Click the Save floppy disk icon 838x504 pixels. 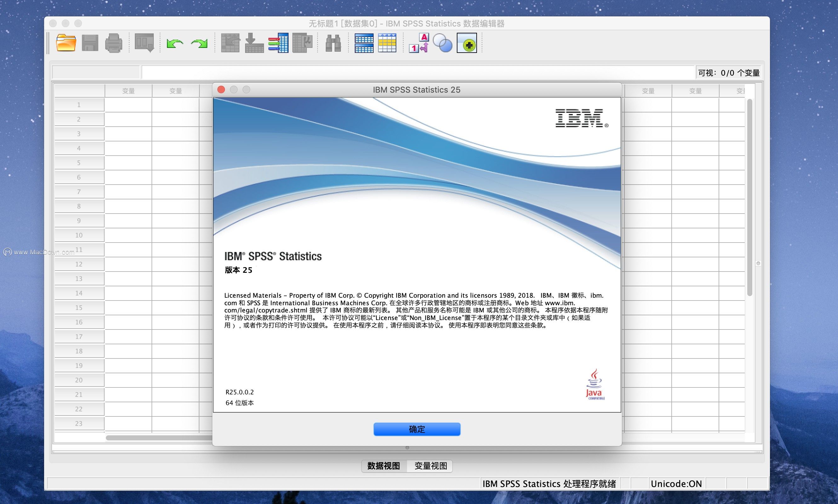pyautogui.click(x=90, y=43)
